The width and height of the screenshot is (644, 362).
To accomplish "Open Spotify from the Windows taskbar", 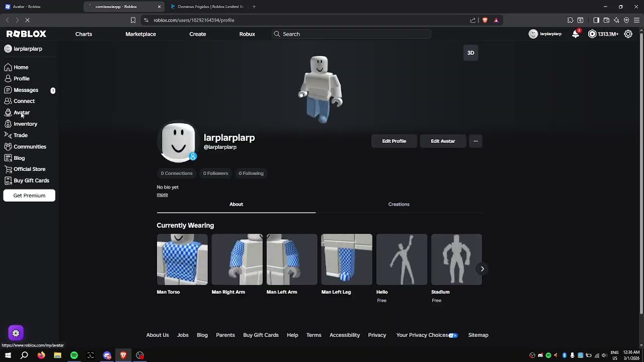I will tap(74, 355).
